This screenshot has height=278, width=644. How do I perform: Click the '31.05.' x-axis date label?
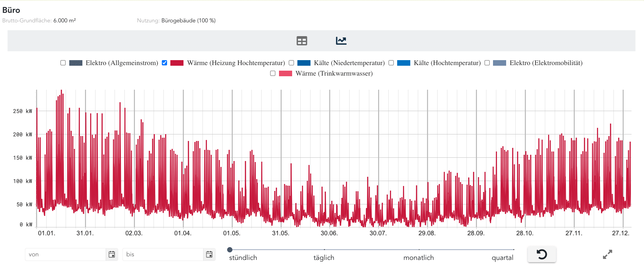click(281, 233)
